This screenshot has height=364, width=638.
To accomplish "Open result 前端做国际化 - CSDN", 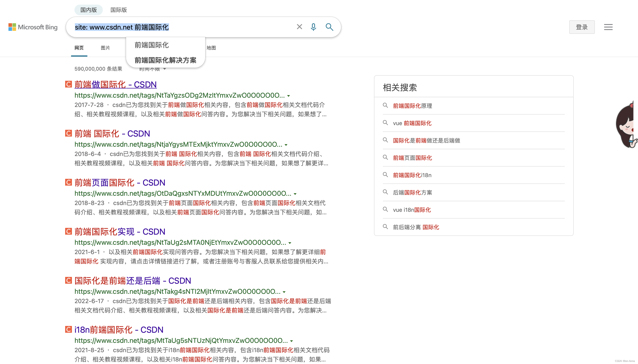I will [115, 85].
